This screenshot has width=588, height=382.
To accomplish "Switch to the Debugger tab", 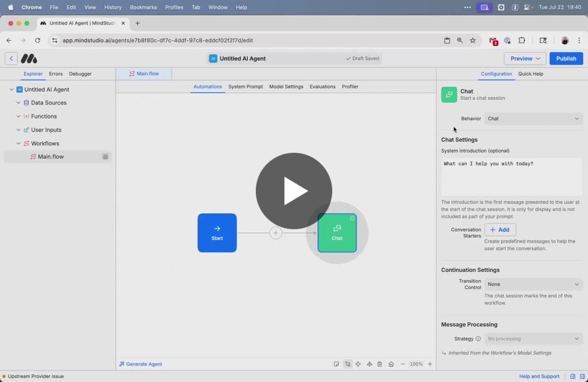I will pyautogui.click(x=80, y=74).
